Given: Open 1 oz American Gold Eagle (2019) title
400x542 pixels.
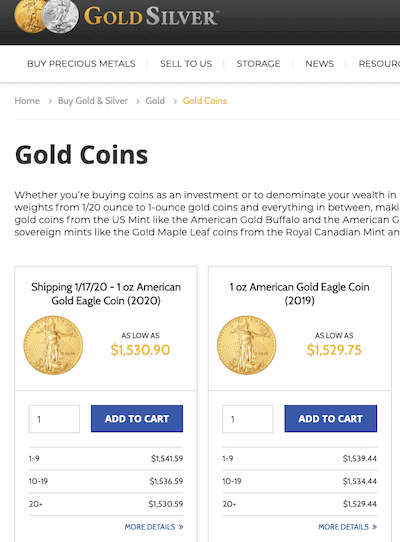Looking at the screenshot, I should click(299, 293).
